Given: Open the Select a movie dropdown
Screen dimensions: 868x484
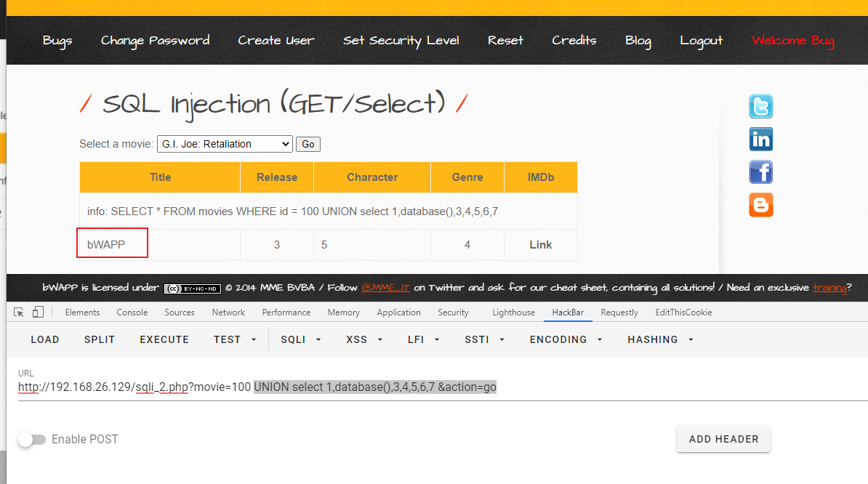Looking at the screenshot, I should tap(225, 144).
